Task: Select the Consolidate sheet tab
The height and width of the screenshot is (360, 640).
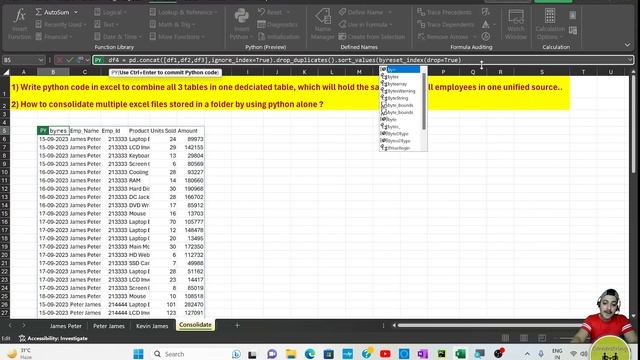Action: 195,325
